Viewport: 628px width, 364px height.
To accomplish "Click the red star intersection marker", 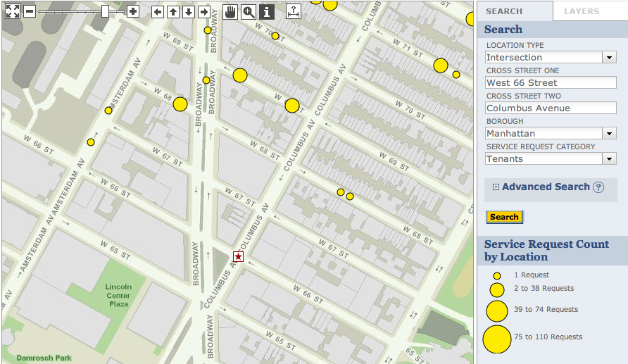I will (x=238, y=256).
